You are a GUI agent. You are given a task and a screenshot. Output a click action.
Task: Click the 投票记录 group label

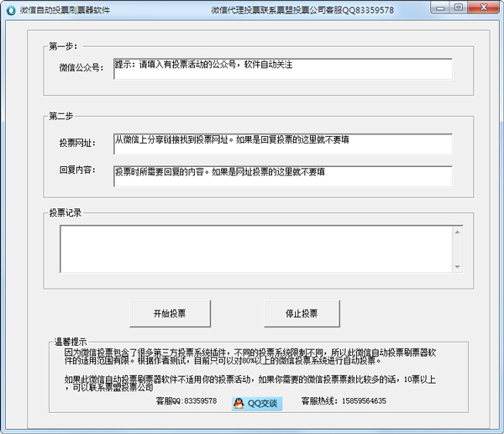[66, 212]
